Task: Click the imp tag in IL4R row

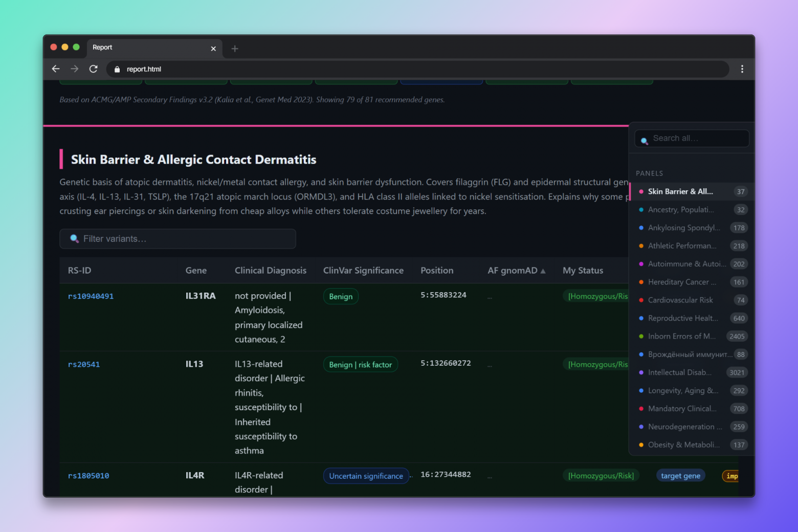Action: (x=730, y=476)
